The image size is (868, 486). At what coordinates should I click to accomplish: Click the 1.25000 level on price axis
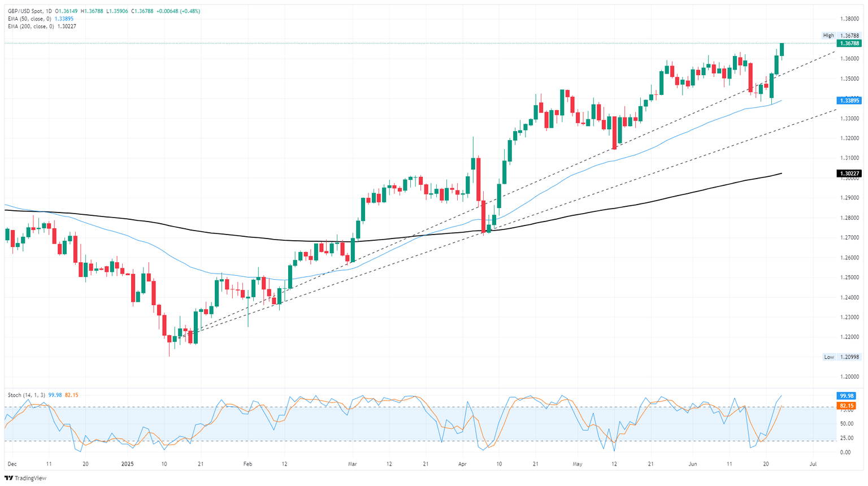point(850,277)
